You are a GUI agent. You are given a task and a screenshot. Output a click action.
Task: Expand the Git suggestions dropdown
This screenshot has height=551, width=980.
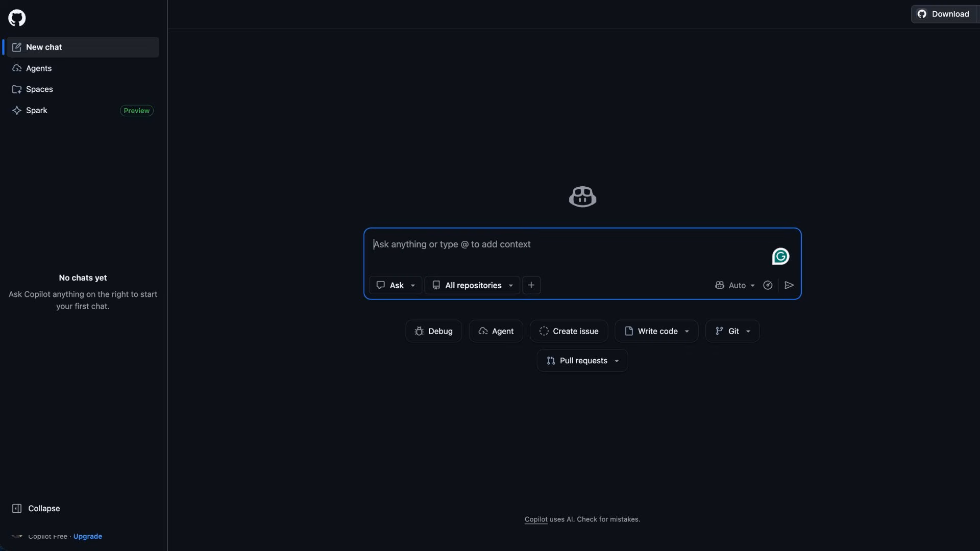pos(732,331)
